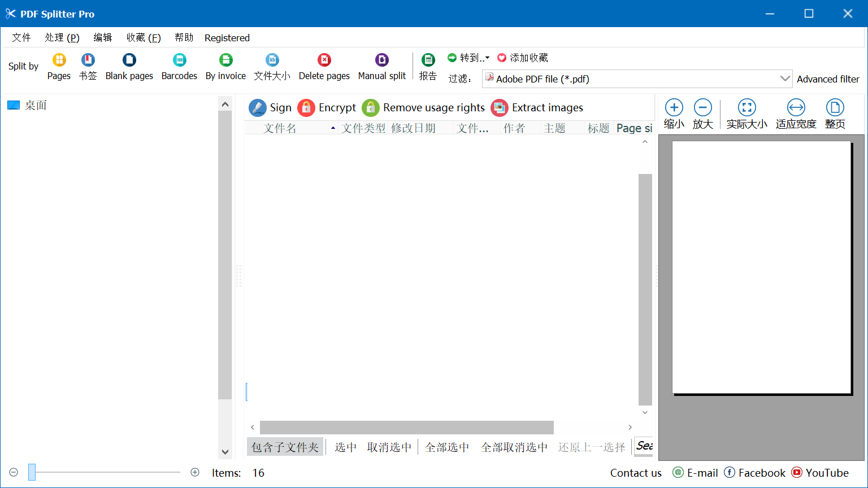Open the 报告 report tool

[428, 67]
